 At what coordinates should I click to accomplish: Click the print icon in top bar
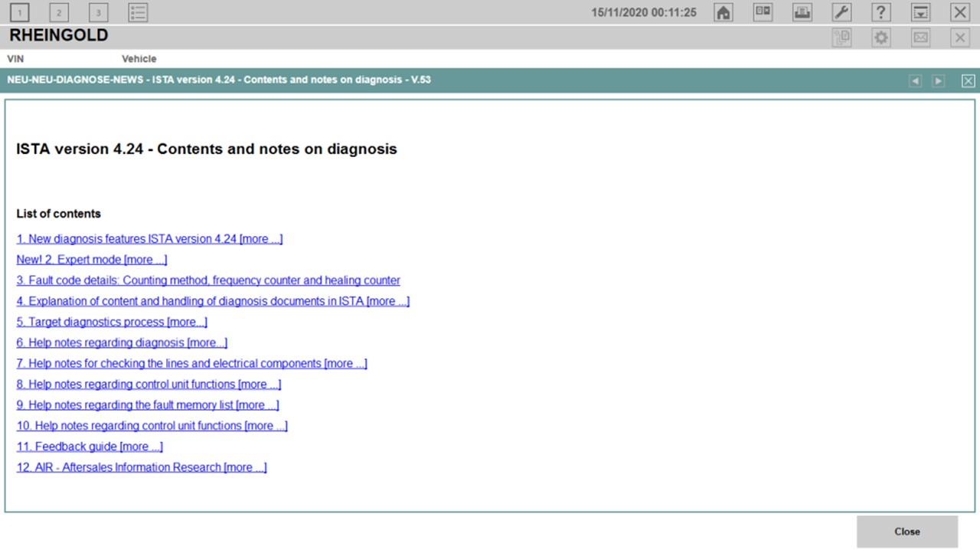[x=802, y=12]
